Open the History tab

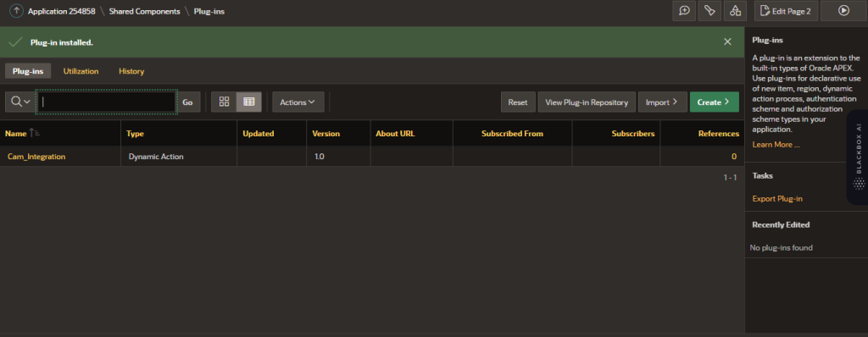click(x=131, y=71)
